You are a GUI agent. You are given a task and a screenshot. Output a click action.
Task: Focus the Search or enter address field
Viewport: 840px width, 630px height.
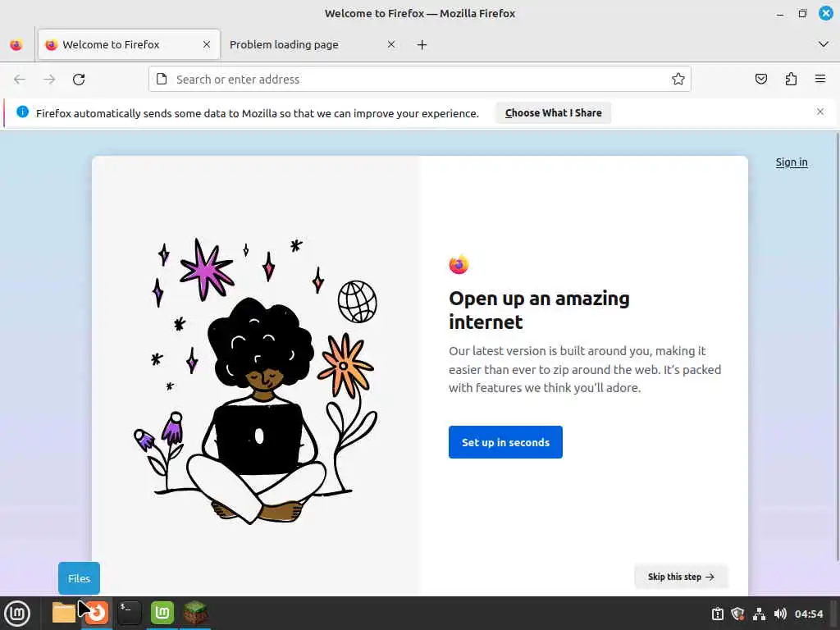point(419,80)
